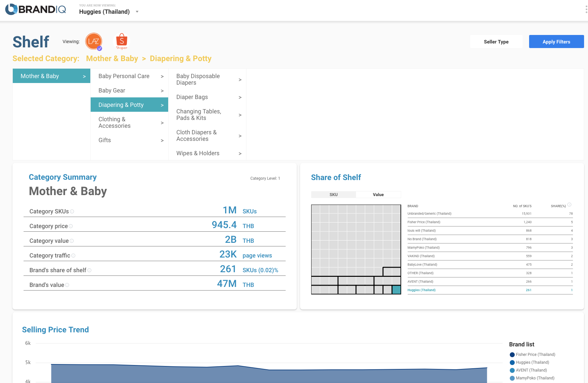Select No Brand (Thailand) table row
Viewport: 588px width, 383px height.
[490, 239]
